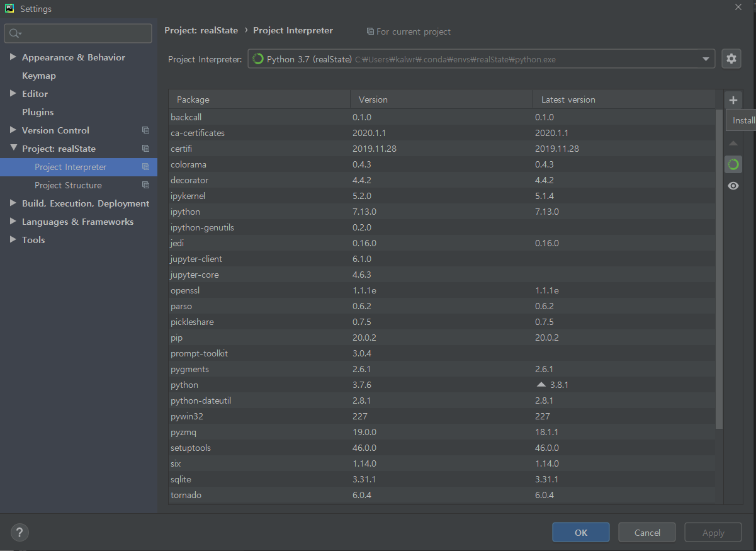Select the python-dateutil package row
Image resolution: width=756 pixels, height=551 pixels.
pos(442,400)
